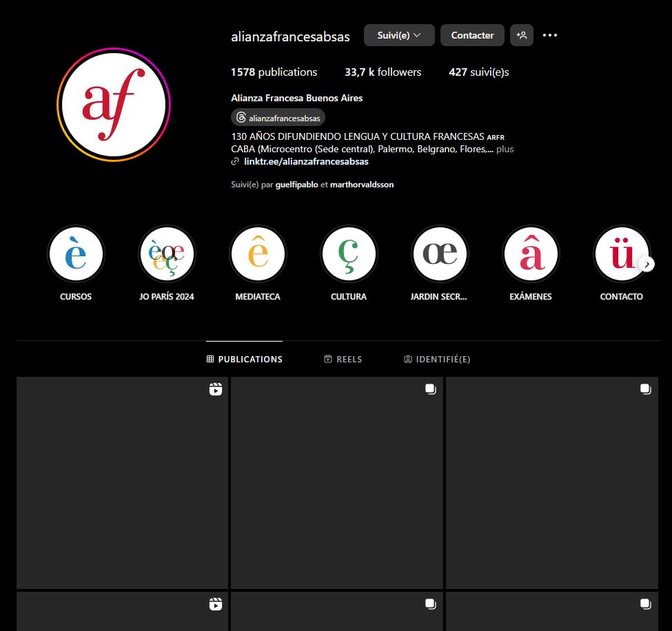This screenshot has width=672, height=631.
Task: Open the CULTURA story highlight
Action: tap(349, 254)
